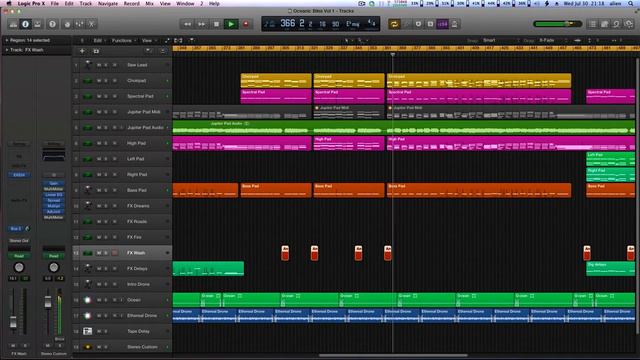The width and height of the screenshot is (640, 360).
Task: Open the Track menu
Action: click(x=85, y=3)
